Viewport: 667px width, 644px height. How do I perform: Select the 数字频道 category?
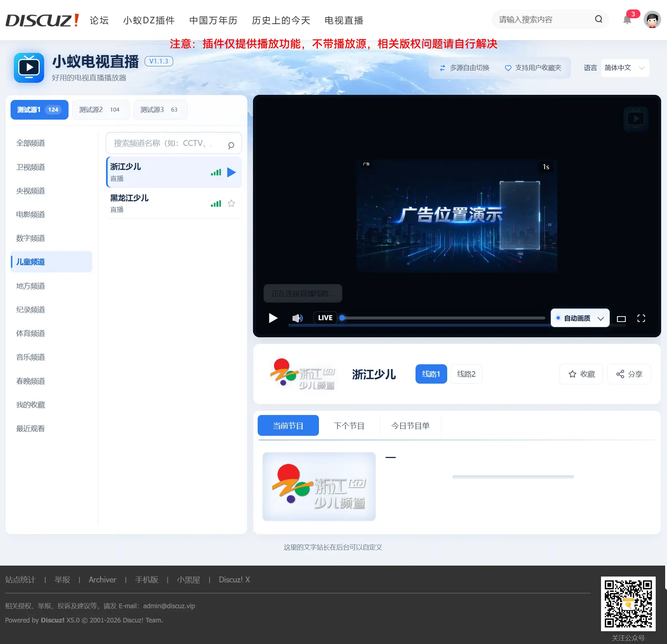(x=51, y=238)
